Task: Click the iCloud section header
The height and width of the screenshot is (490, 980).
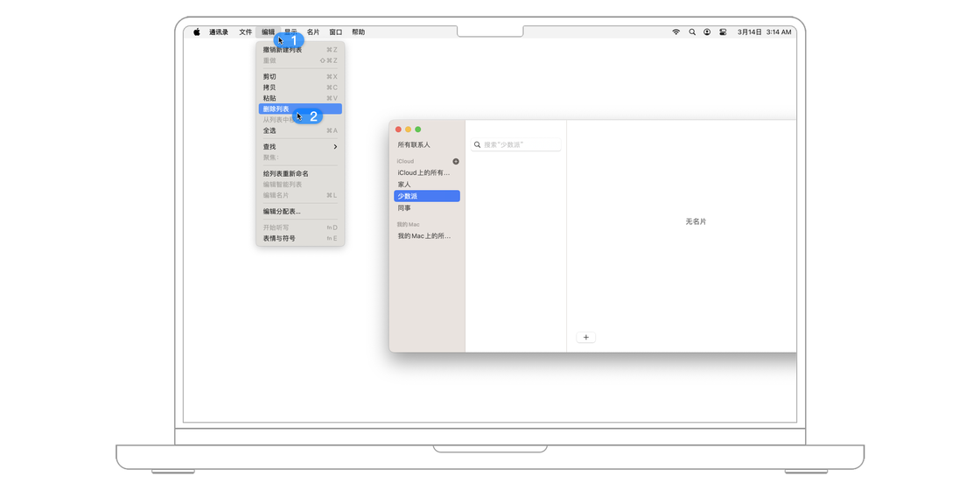Action: click(405, 161)
